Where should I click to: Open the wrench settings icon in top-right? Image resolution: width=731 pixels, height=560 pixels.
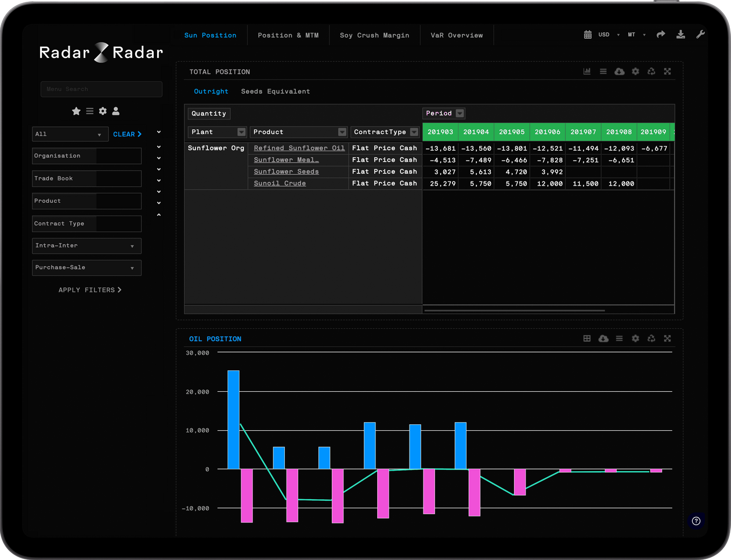coord(700,34)
